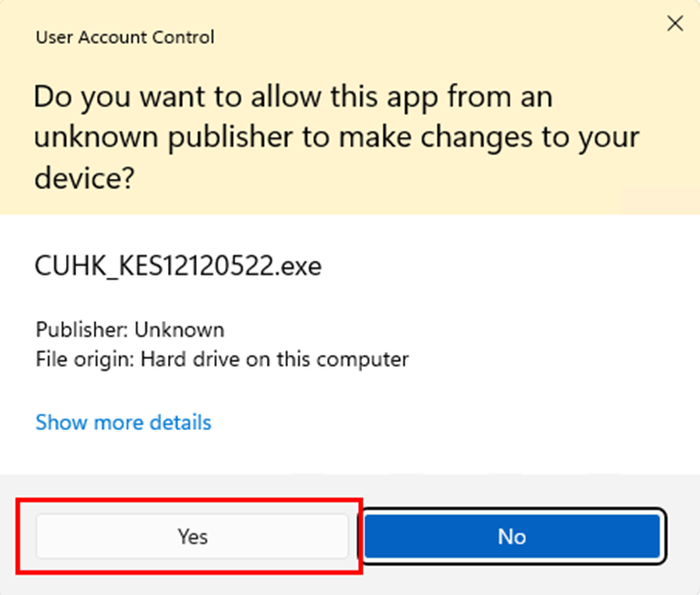
Task: Click 'unknown publisher' in the yellow banner
Action: click(x=163, y=137)
